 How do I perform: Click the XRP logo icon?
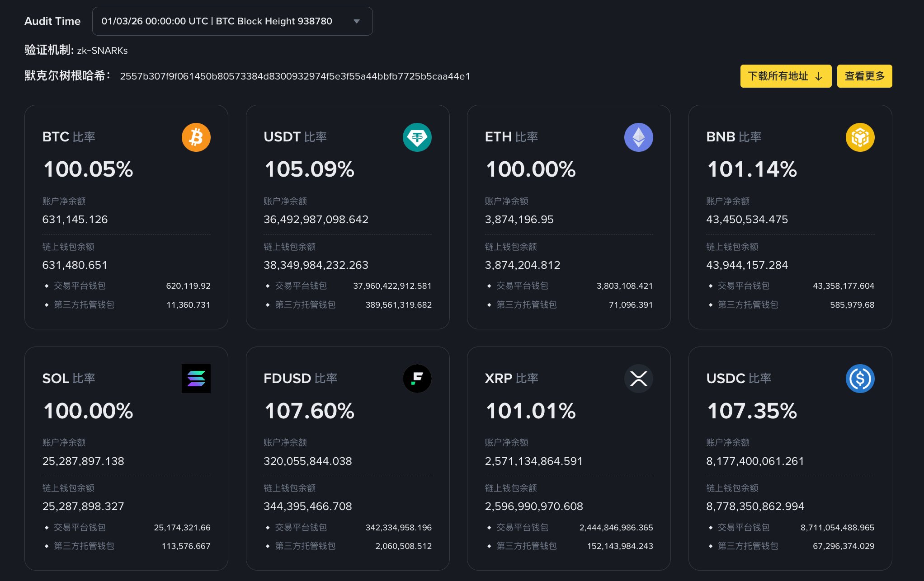tap(638, 379)
